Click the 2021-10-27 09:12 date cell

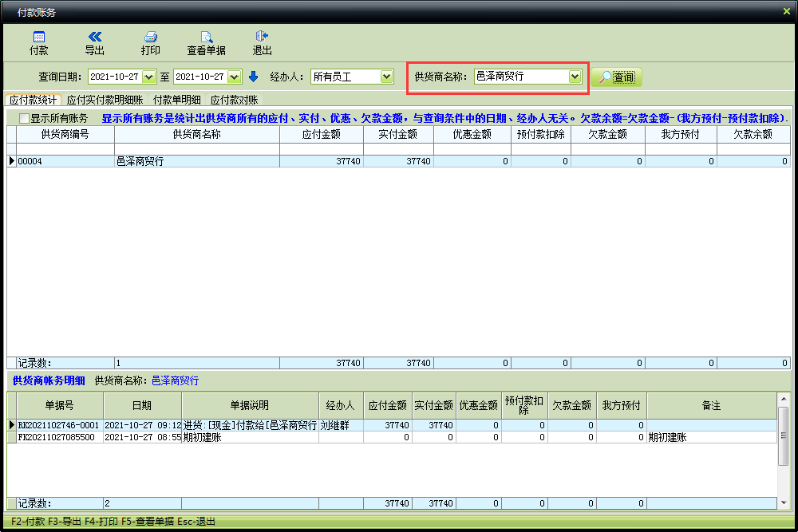coord(143,425)
